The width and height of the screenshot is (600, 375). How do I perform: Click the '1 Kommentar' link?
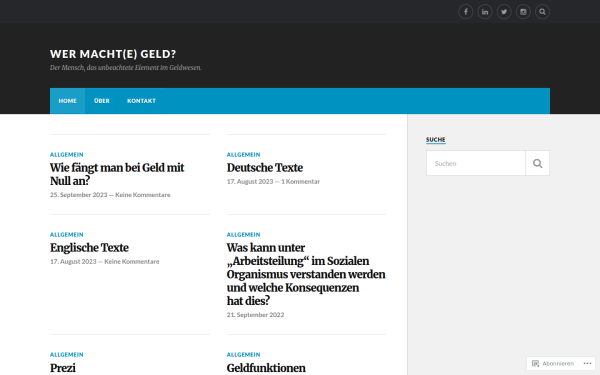click(300, 182)
